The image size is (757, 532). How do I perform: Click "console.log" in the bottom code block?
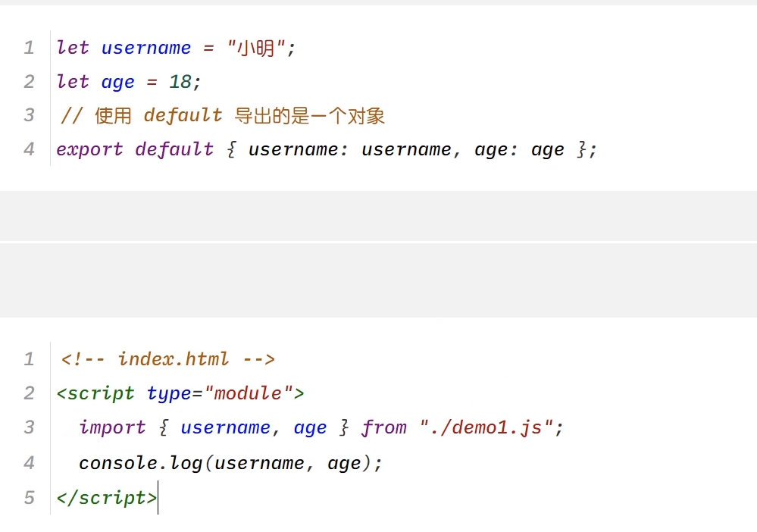(140, 462)
